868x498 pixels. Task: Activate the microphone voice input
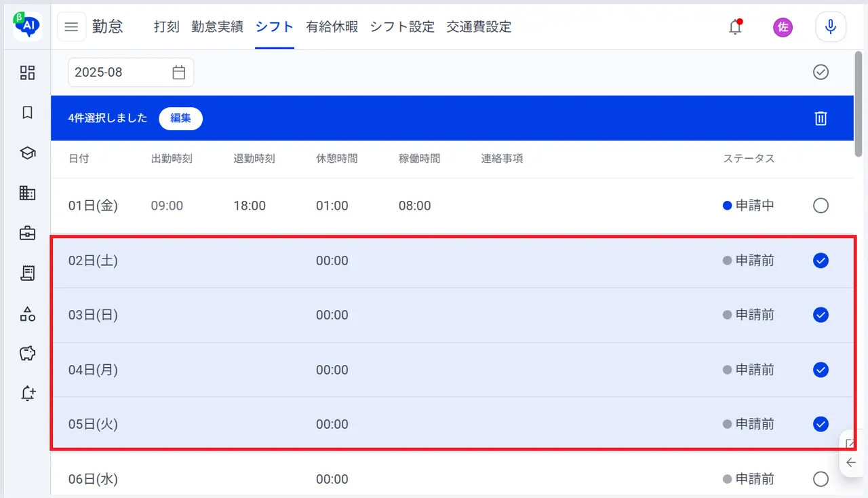(831, 27)
